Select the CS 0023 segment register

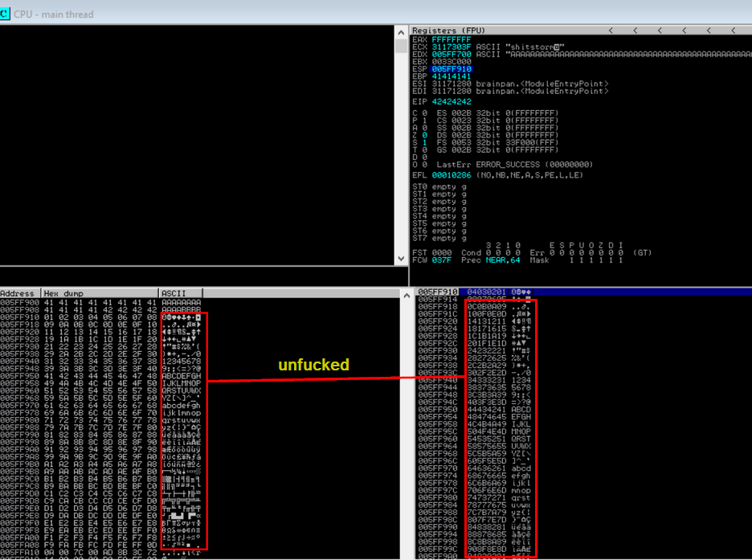pyautogui.click(x=497, y=121)
